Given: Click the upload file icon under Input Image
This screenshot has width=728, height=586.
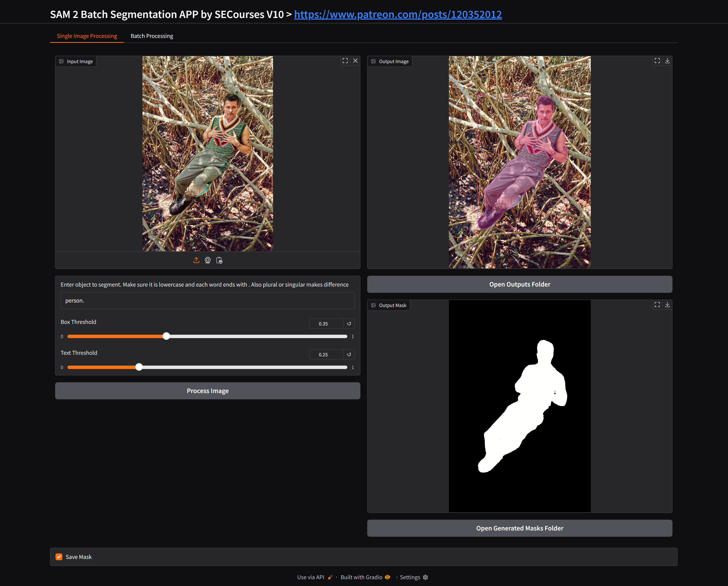Looking at the screenshot, I should [196, 260].
